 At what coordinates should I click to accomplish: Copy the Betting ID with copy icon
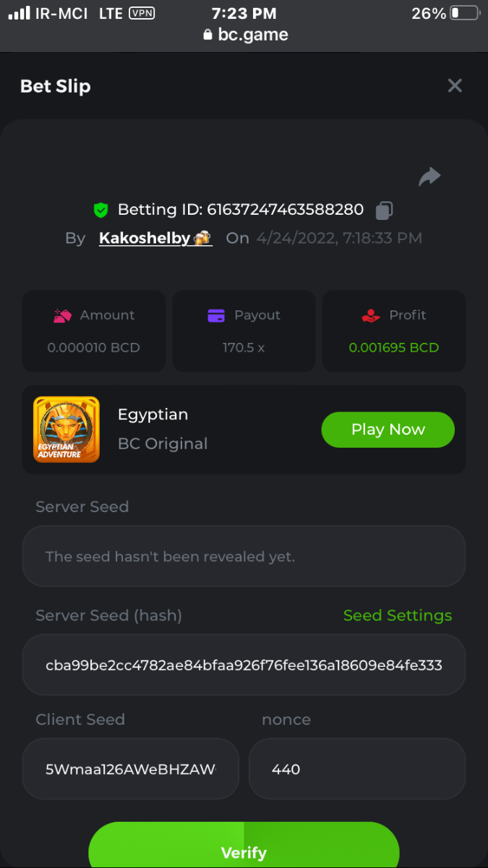(384, 210)
